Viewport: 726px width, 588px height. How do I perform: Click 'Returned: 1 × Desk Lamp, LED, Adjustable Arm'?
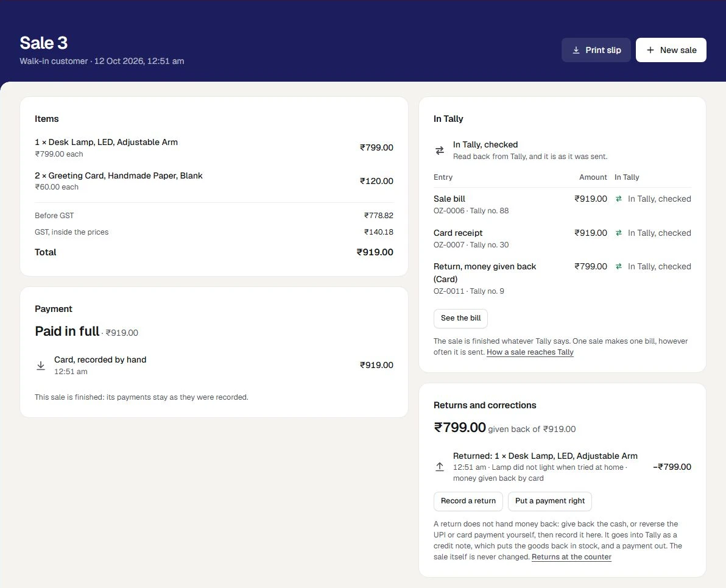pyautogui.click(x=545, y=456)
